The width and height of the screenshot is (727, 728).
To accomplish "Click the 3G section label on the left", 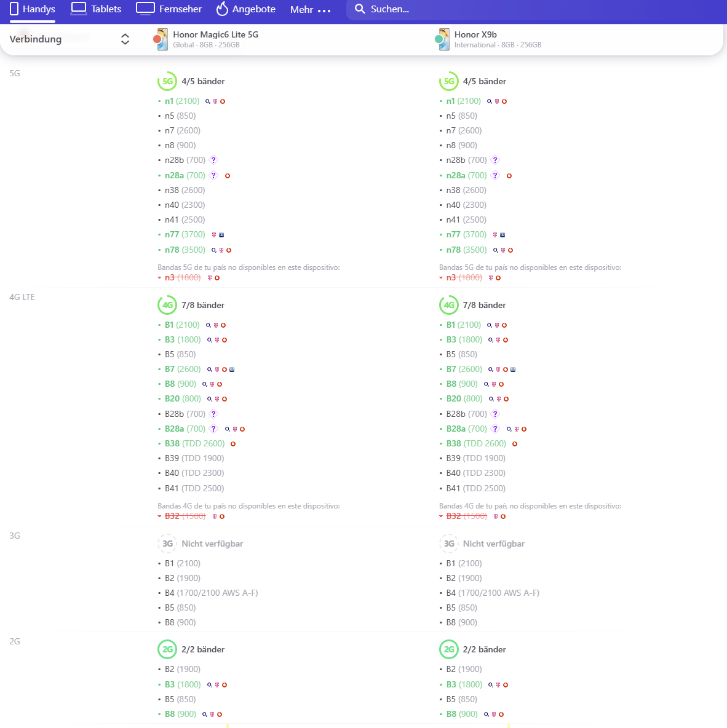I will 15,536.
